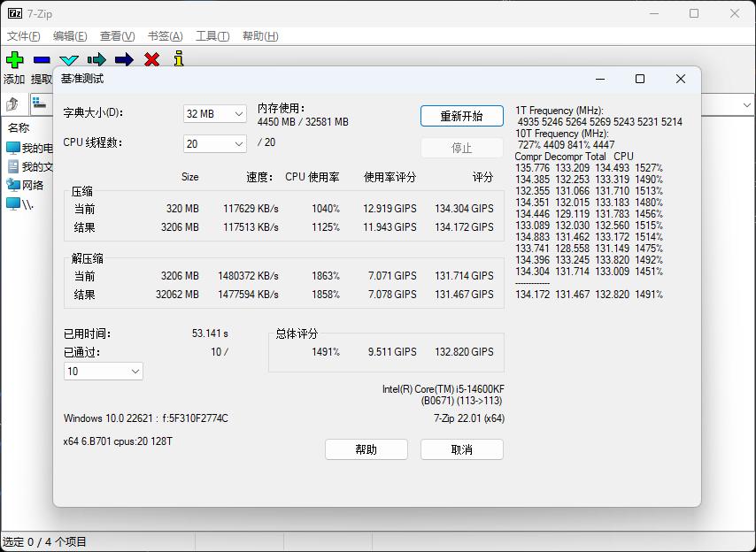Close the 基准测试 benchmark dialog
The height and width of the screenshot is (552, 756).
click(x=680, y=79)
